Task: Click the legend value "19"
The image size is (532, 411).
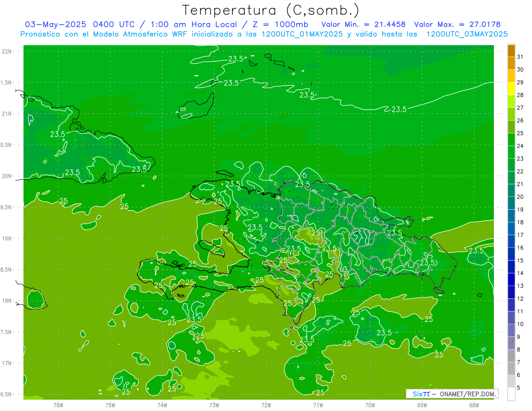Action: [520, 210]
